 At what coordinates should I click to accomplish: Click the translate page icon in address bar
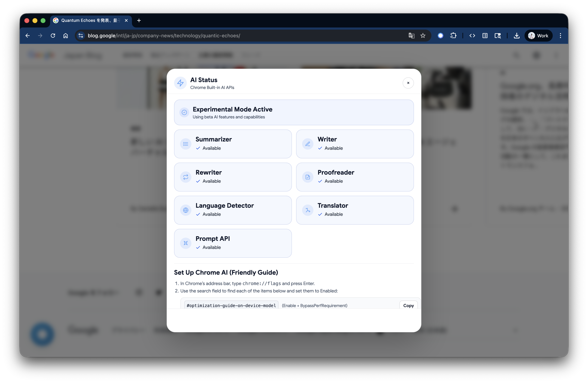[411, 36]
